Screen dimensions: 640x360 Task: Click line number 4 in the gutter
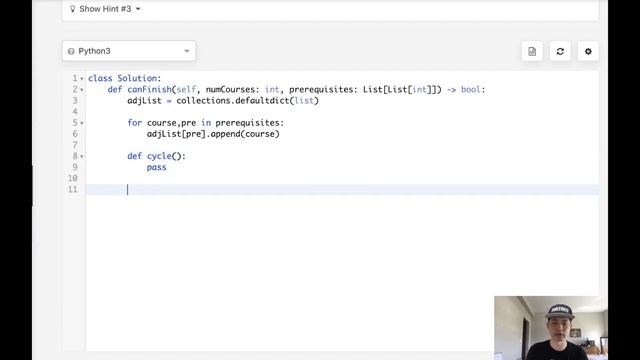tap(75, 111)
